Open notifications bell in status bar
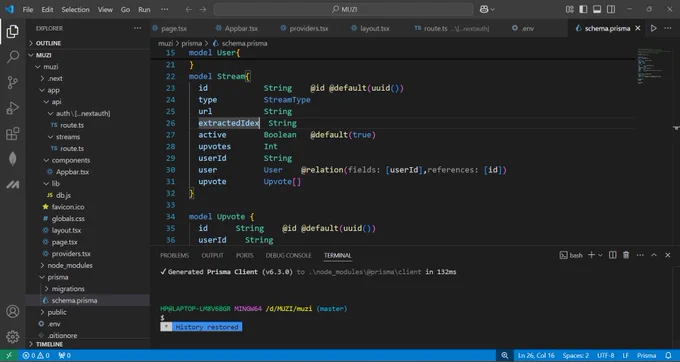 tap(668, 355)
